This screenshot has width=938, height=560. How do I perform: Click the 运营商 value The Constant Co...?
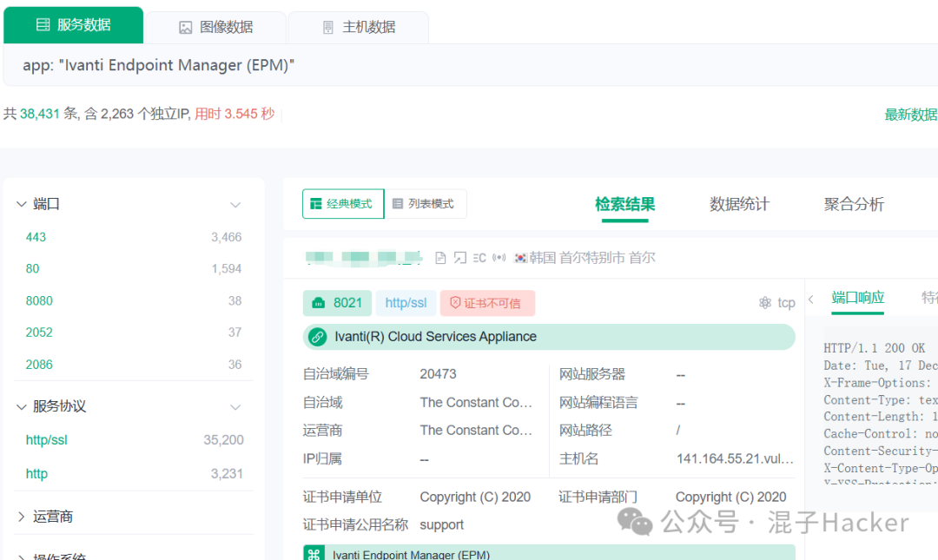pos(476,430)
